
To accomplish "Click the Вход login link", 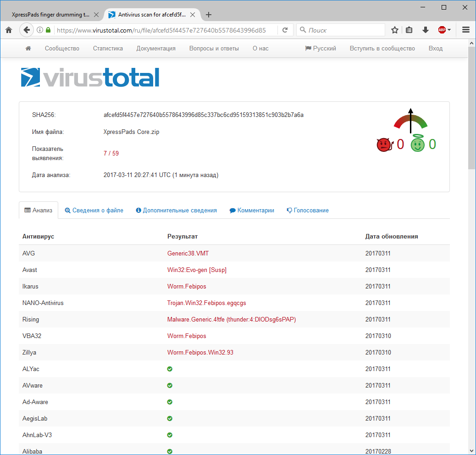I will point(435,48).
